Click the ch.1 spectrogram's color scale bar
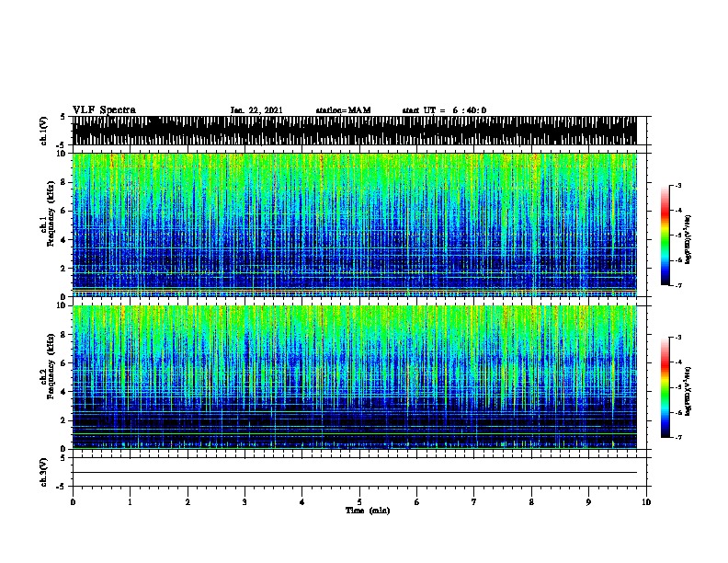 (x=665, y=236)
